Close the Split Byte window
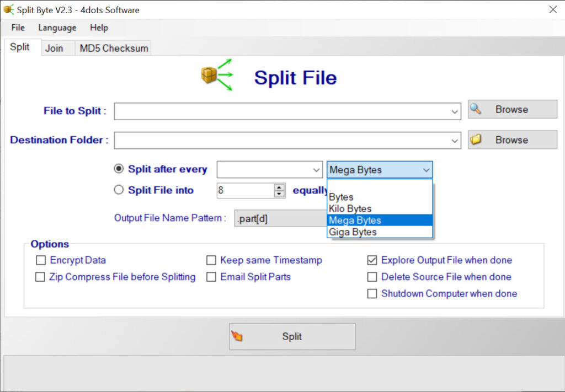This screenshot has width=565, height=392. point(553,10)
